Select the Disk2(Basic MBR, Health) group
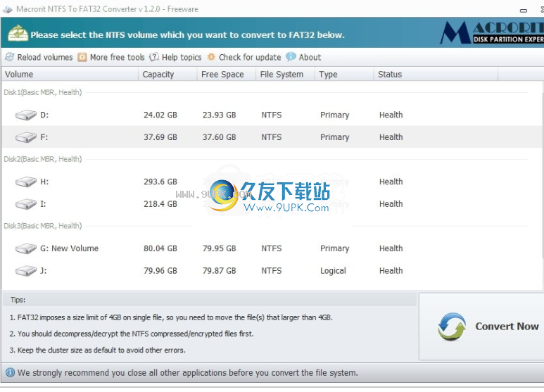 pos(43,159)
